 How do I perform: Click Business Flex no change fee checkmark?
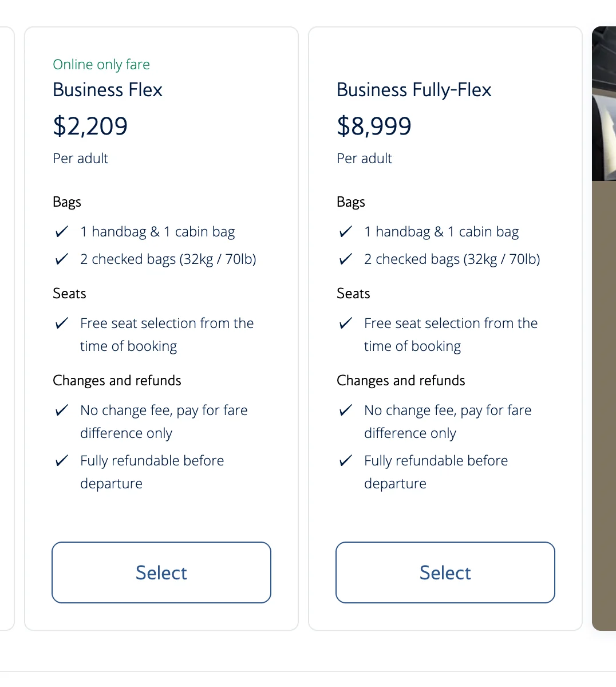[62, 410]
